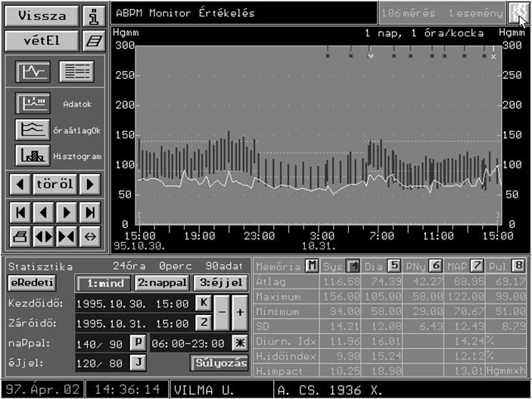The width and height of the screenshot is (532, 399).
Task: Click the Kezdőidő start time field
Action: (134, 304)
